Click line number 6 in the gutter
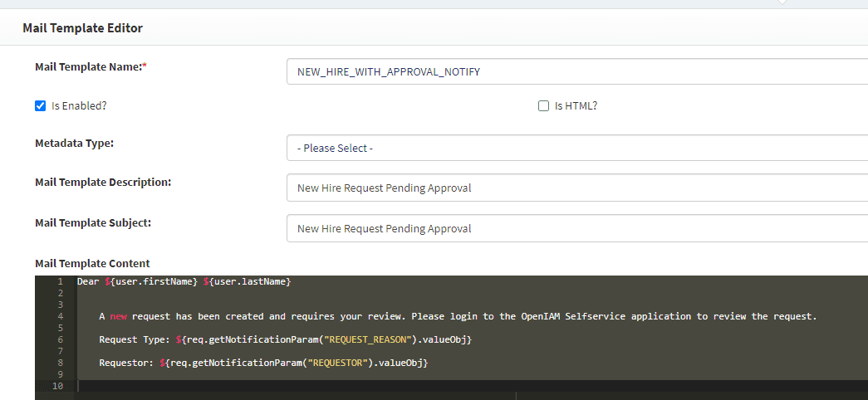Viewport: 868px width, 400px height. pyautogui.click(x=60, y=340)
